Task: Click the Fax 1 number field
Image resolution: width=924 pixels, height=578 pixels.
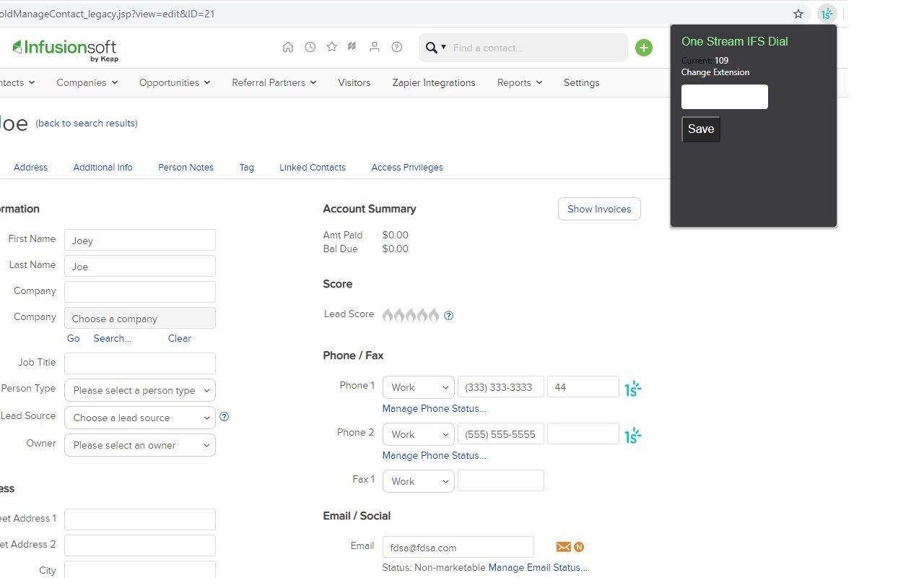Action: click(x=501, y=480)
